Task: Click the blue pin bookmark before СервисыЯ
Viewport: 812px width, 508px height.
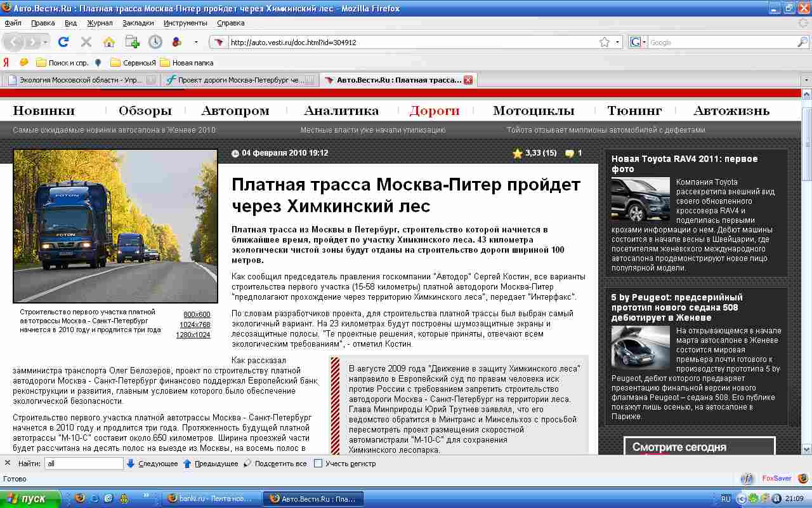Action: (x=98, y=62)
